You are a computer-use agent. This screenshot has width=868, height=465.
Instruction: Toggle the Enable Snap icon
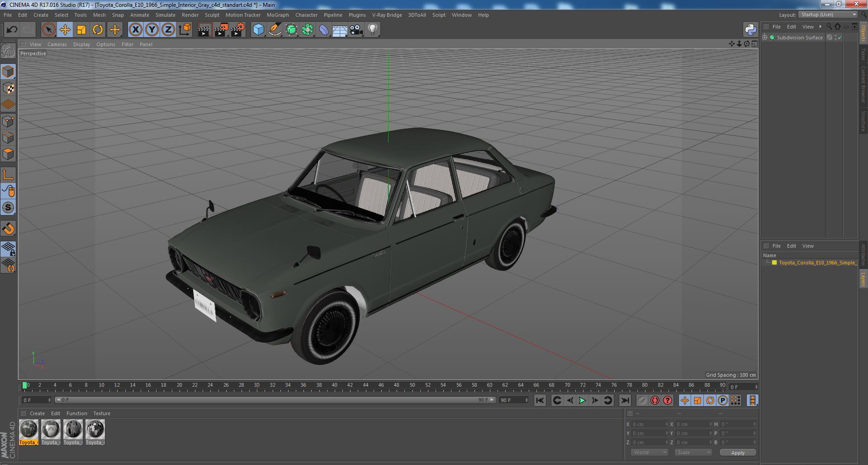click(x=9, y=208)
